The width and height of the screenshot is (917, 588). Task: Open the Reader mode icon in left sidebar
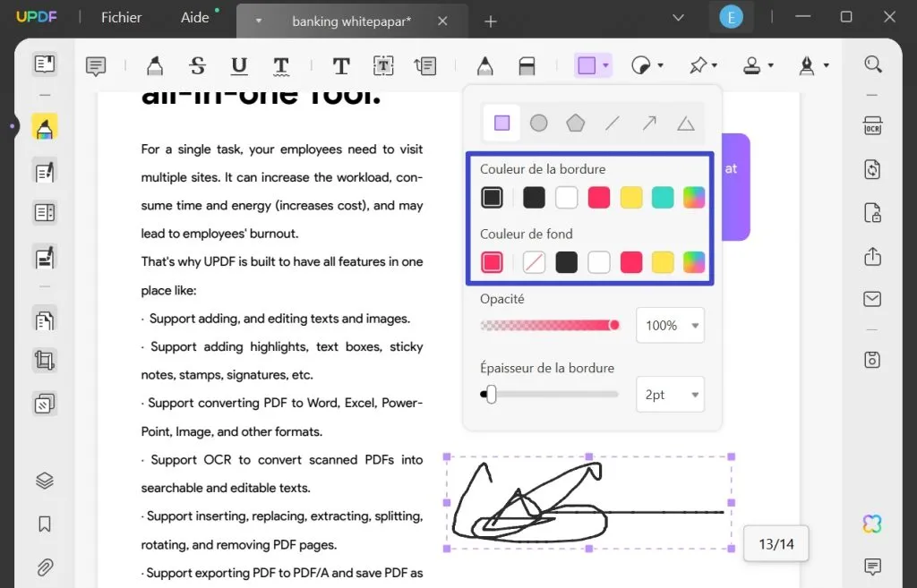click(45, 64)
